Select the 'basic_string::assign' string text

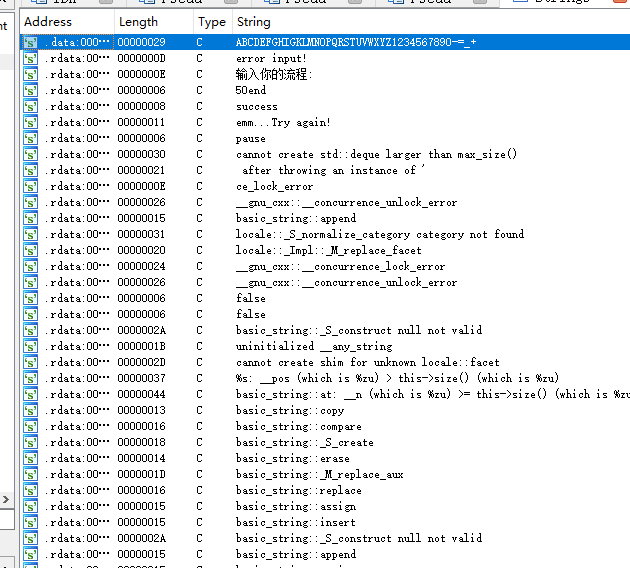(296, 507)
